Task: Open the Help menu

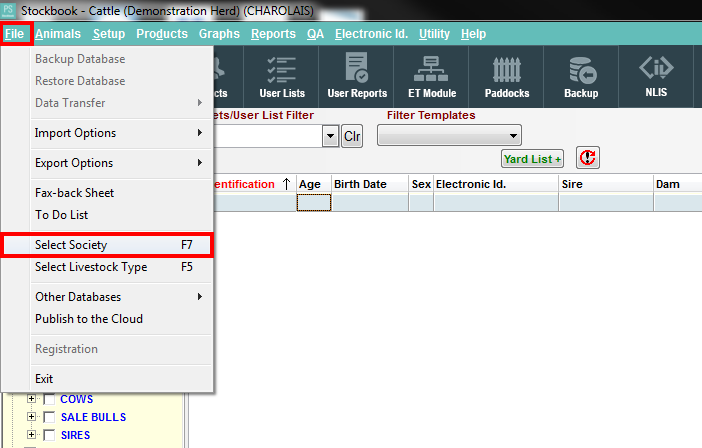Action: tap(473, 34)
